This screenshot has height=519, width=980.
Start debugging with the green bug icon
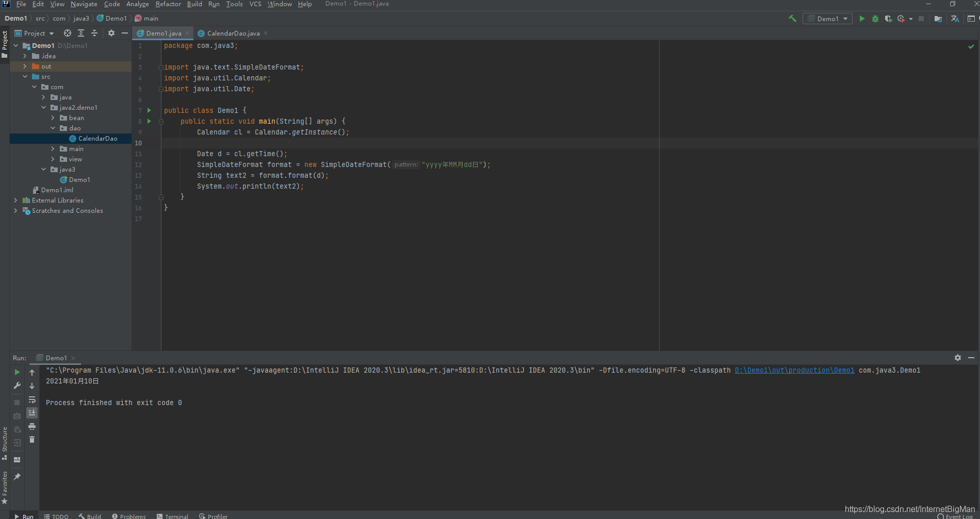click(875, 19)
